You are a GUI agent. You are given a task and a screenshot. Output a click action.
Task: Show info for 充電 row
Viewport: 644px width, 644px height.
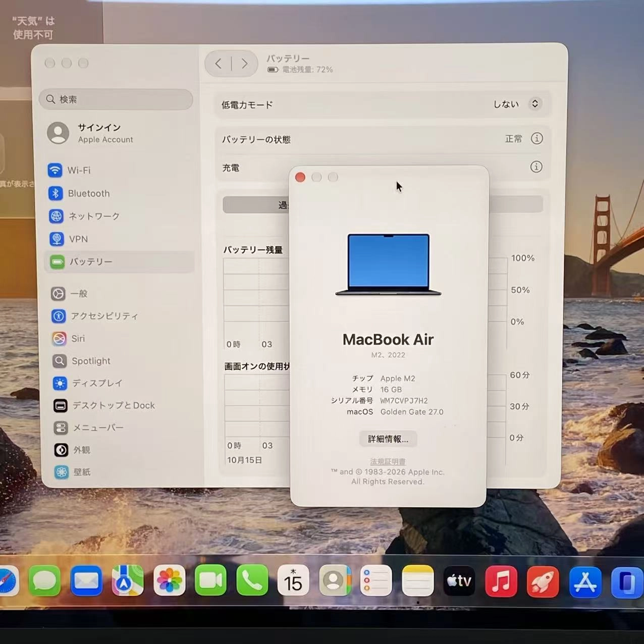point(536,167)
